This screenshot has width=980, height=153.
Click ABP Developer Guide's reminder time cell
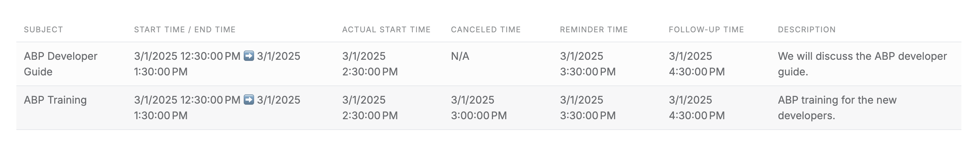tap(587, 64)
